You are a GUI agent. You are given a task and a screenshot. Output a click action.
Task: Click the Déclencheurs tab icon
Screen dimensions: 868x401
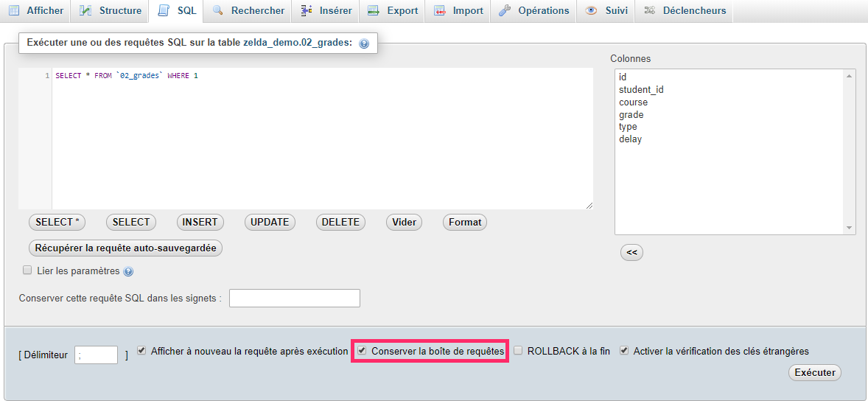[649, 10]
